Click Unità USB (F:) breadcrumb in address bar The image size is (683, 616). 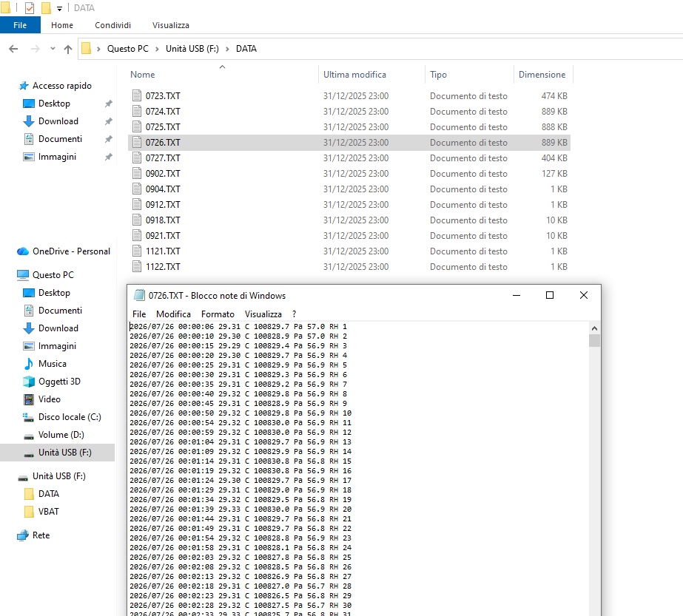click(192, 49)
